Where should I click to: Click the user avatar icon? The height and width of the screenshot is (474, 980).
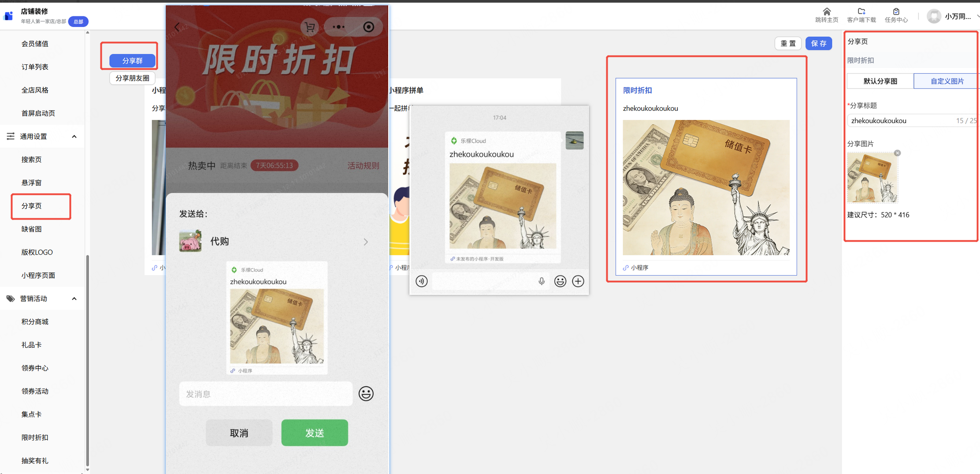tap(934, 16)
